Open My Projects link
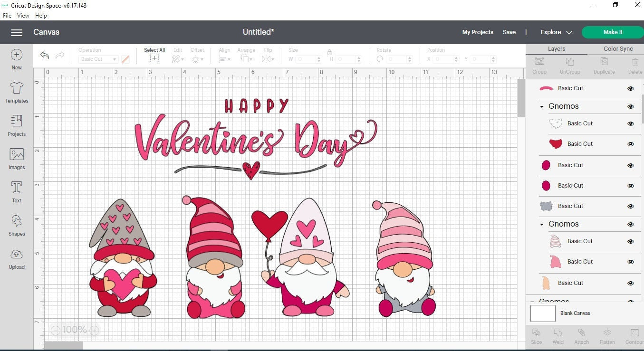The height and width of the screenshot is (351, 644). (478, 32)
